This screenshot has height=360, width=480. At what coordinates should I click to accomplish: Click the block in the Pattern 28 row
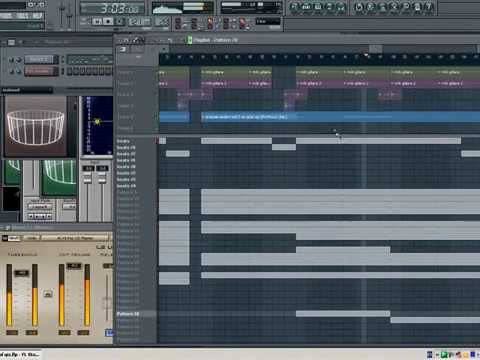(343, 314)
